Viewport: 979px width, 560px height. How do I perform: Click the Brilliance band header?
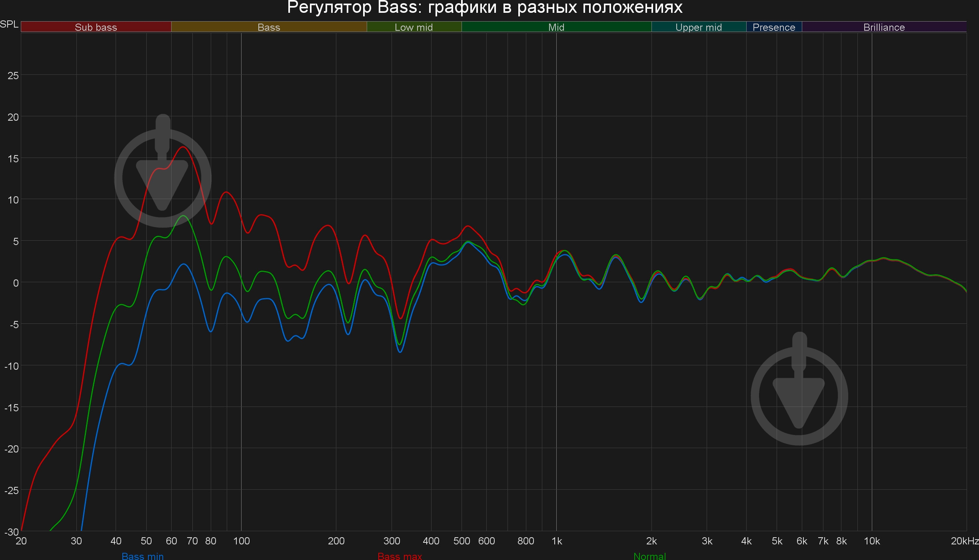pos(884,27)
